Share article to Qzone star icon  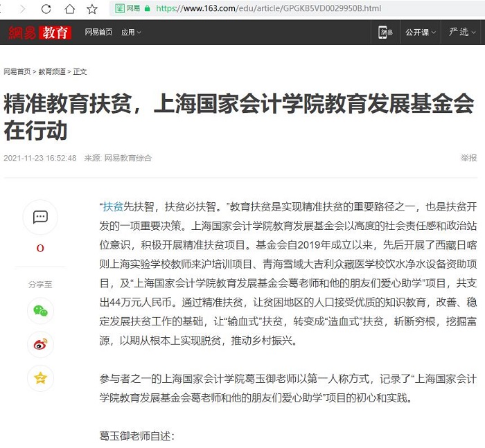coord(40,377)
